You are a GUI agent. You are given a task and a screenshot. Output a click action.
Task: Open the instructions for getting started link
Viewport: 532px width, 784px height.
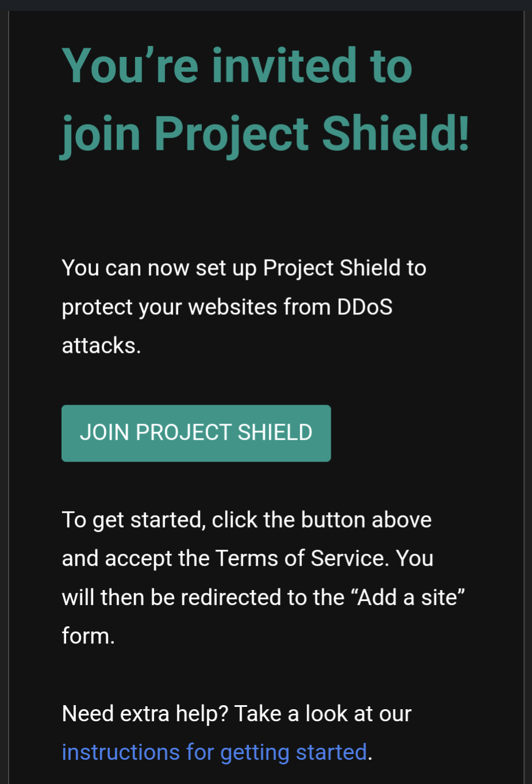(214, 752)
